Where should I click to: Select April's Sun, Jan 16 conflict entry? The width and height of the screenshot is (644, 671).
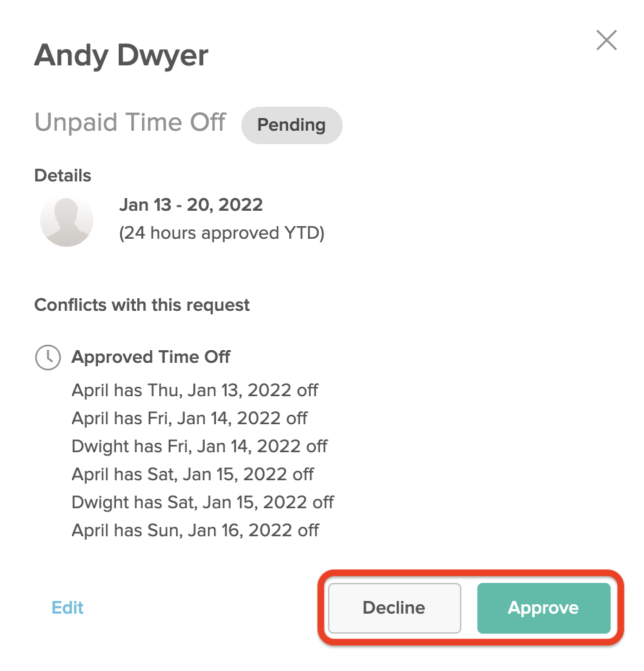coord(195,530)
